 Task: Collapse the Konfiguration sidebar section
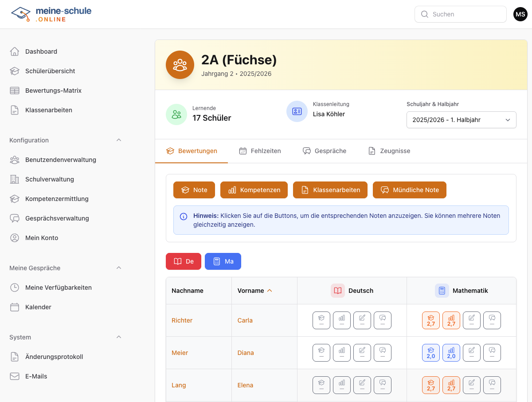(x=118, y=140)
